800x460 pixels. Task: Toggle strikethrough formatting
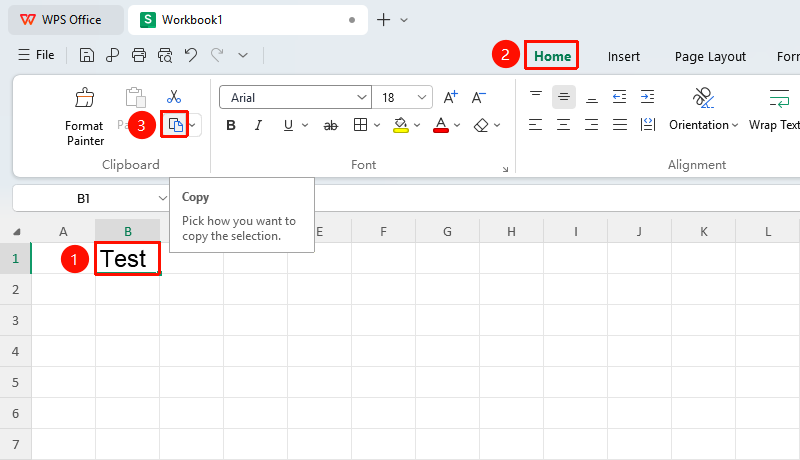331,125
